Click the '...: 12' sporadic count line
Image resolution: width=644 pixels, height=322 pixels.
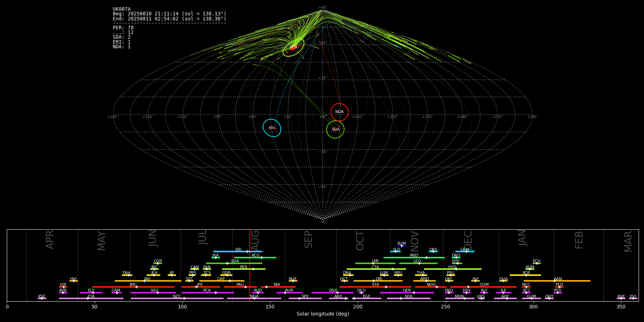[x=123, y=33]
